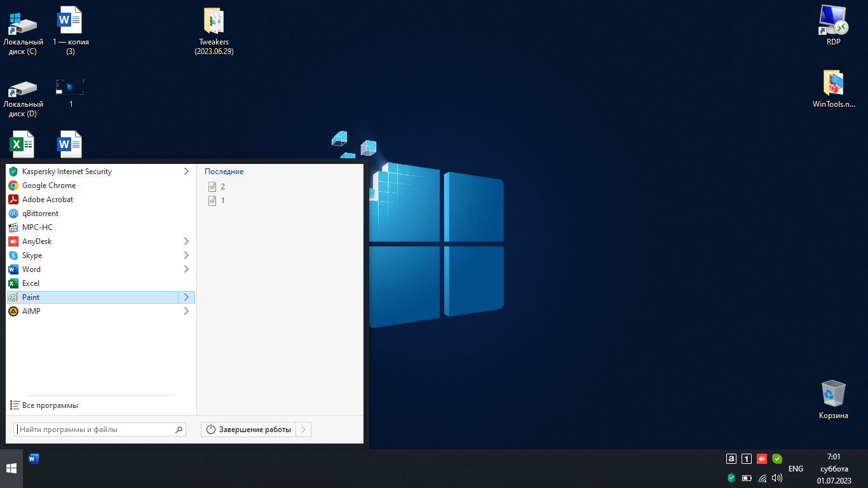Click the Найти программы и файлы search field

point(95,430)
